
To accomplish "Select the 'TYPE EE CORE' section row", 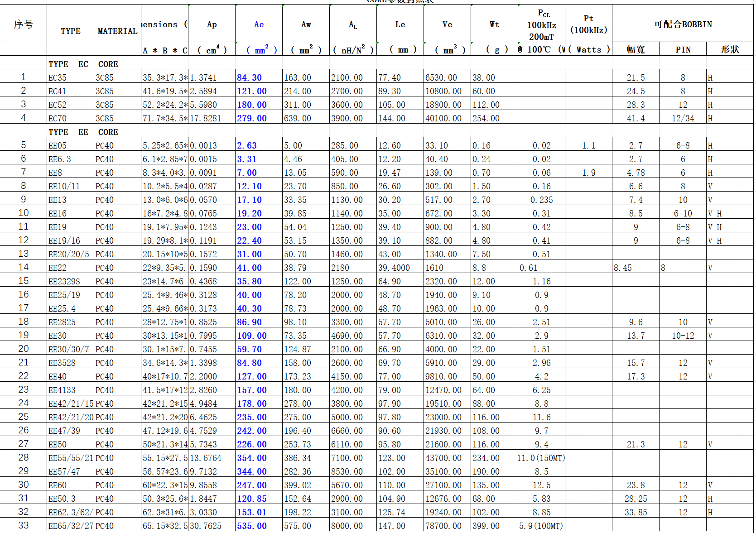I will [x=83, y=132].
